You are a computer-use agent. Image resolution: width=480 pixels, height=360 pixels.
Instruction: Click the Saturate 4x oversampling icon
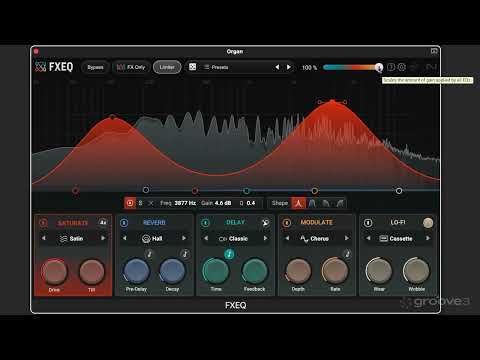tap(103, 222)
